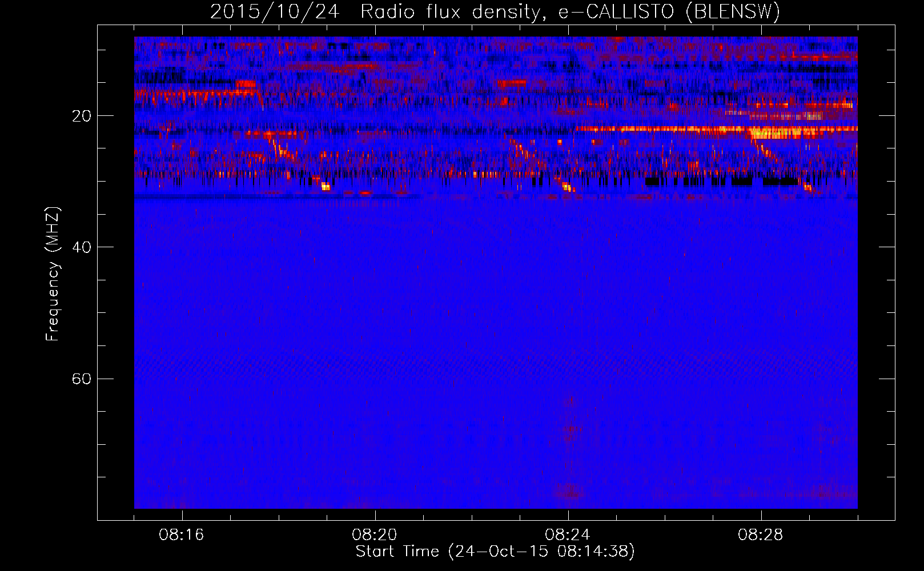
Task: Select the '40' frequency tick label
Action: (x=82, y=247)
